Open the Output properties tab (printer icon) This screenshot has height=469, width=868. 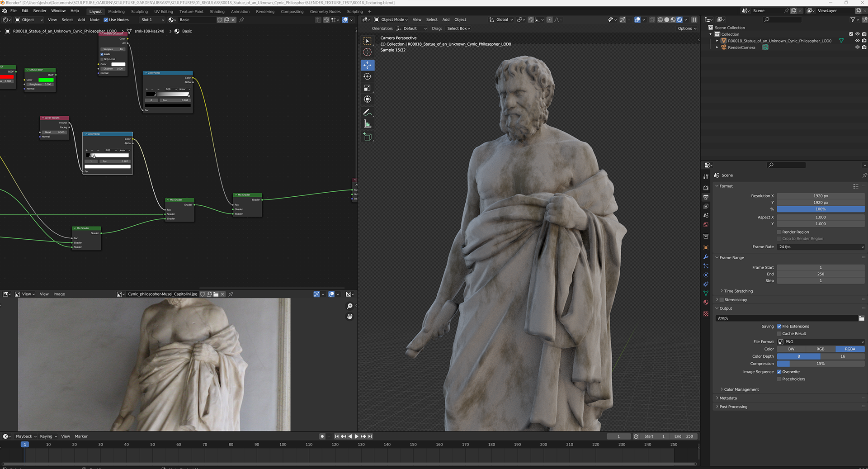[706, 197]
